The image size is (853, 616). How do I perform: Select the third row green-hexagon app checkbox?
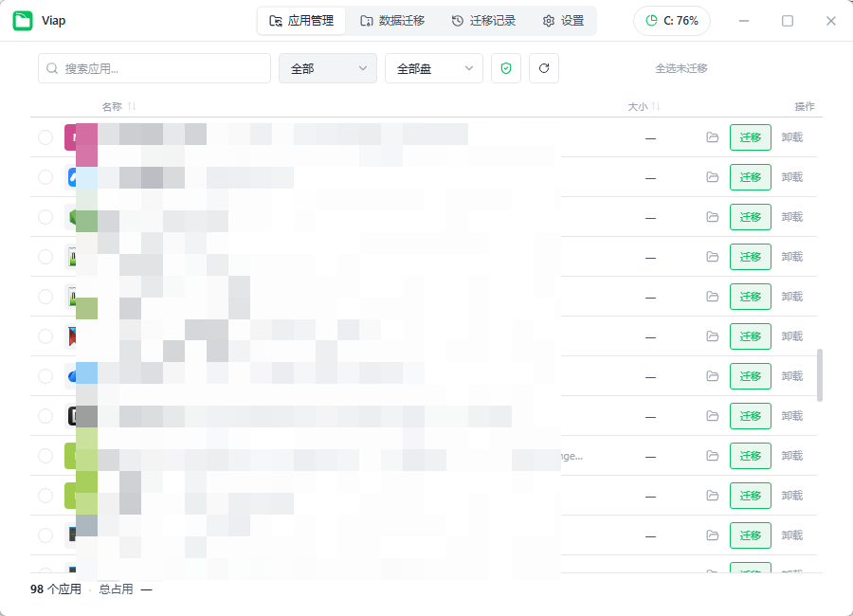[x=45, y=217]
